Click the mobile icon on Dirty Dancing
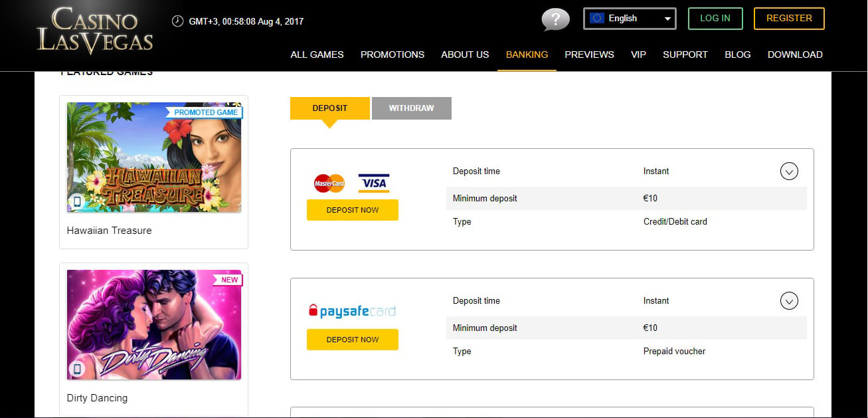 tap(77, 369)
